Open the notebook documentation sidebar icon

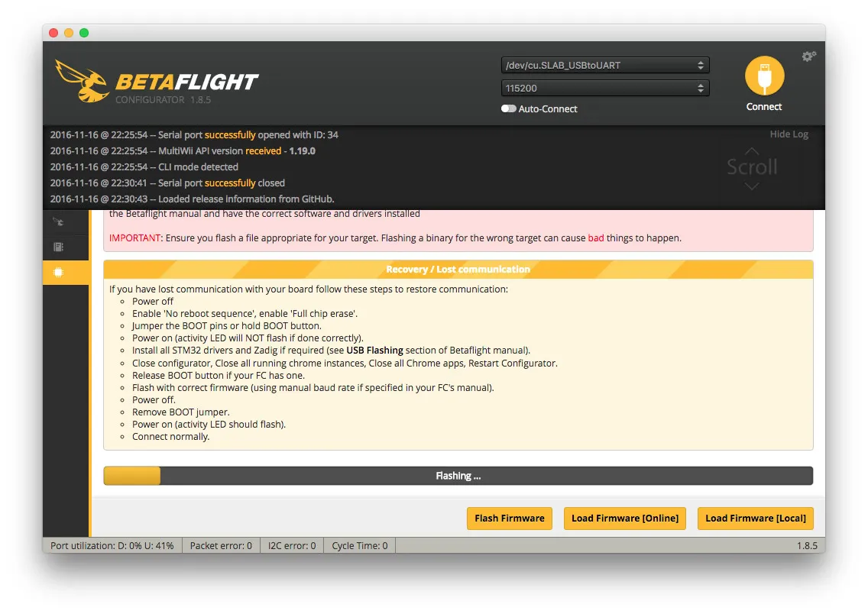coord(58,247)
